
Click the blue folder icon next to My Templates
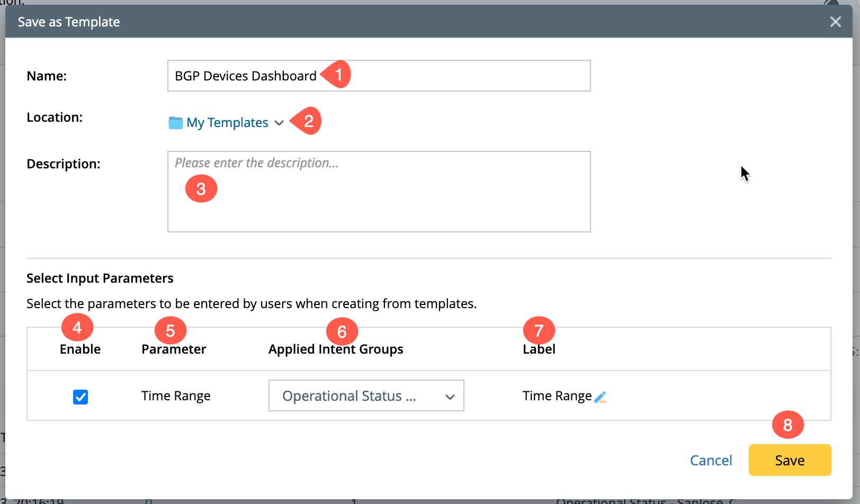tap(175, 123)
